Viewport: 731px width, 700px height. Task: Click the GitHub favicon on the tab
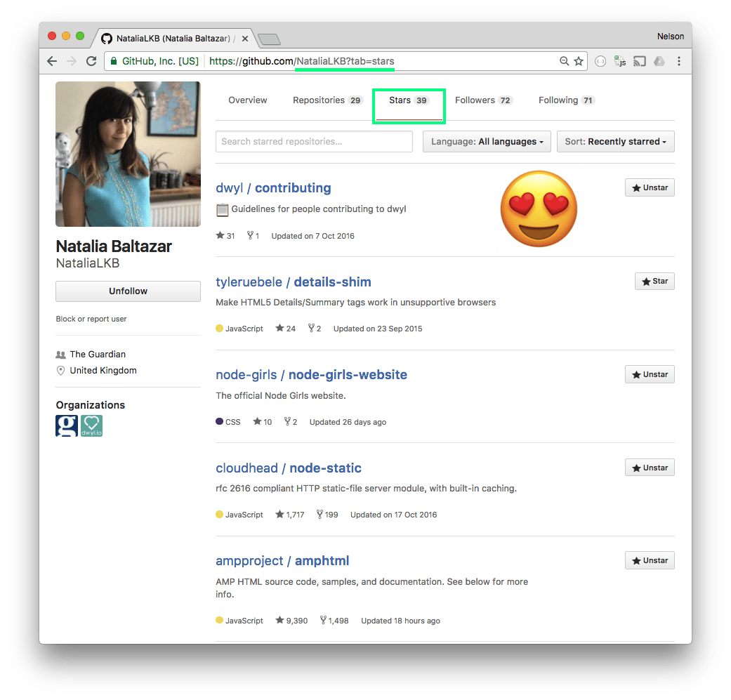coord(107,38)
